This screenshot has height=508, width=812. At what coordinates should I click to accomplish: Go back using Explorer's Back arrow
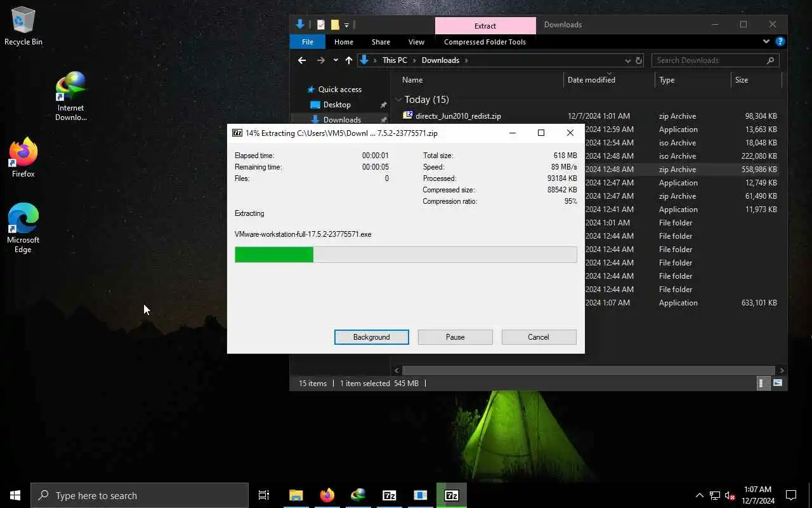(x=302, y=60)
